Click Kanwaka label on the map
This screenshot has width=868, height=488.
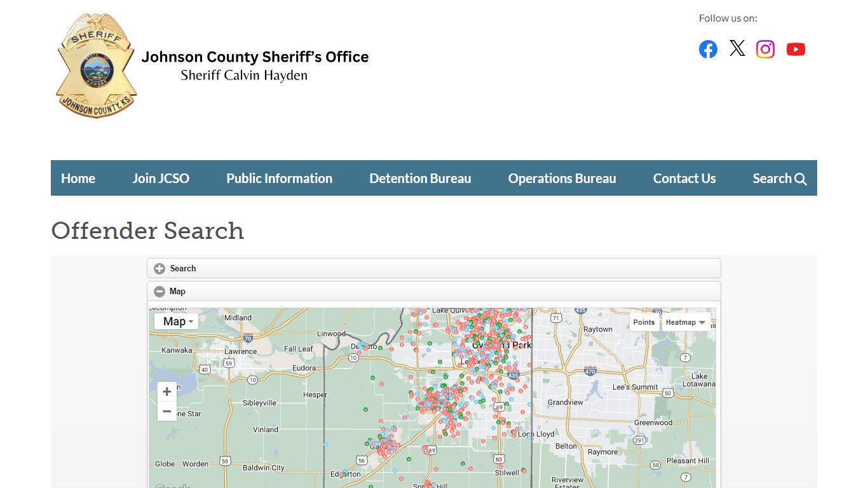[x=177, y=350]
